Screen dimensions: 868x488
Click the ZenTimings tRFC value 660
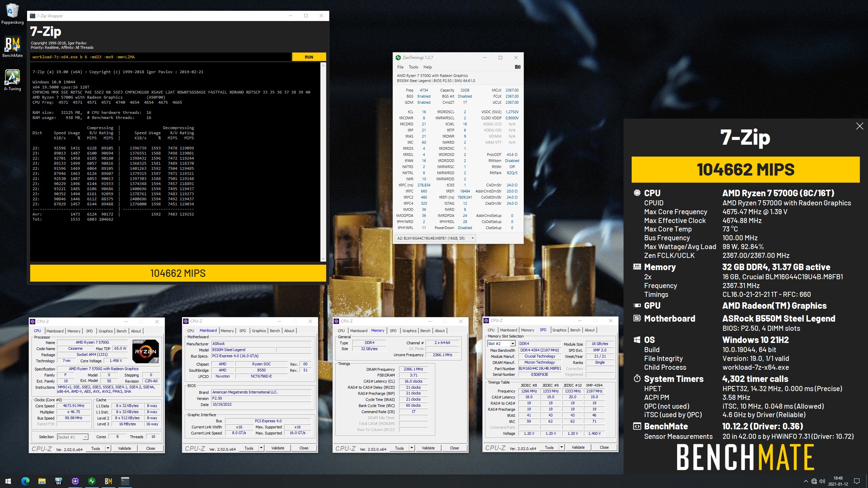(x=424, y=191)
